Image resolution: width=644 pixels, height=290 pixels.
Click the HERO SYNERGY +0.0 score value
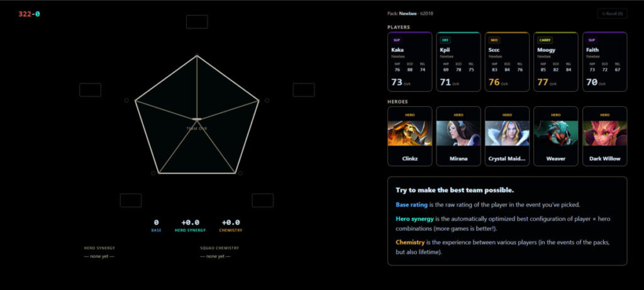click(x=190, y=222)
